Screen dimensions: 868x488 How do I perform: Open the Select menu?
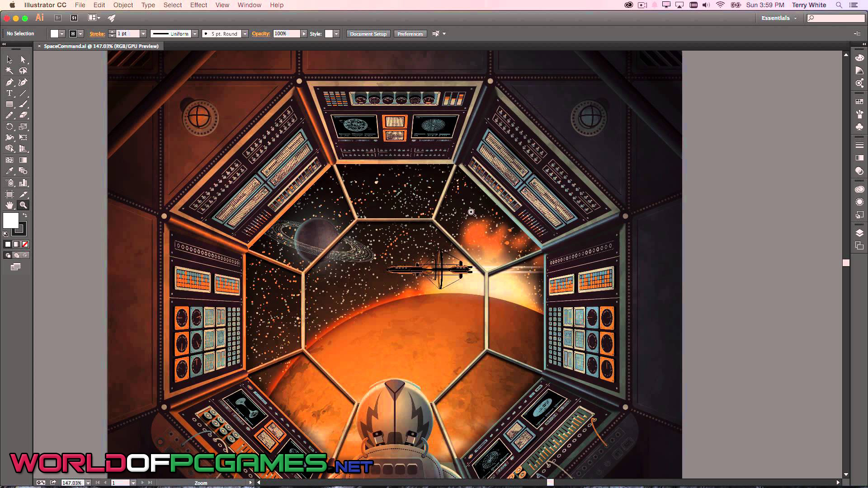172,5
